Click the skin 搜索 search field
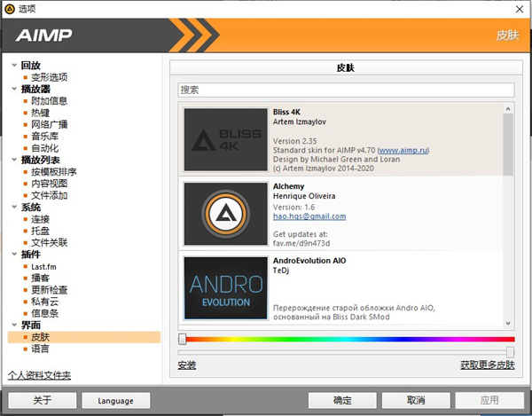Screen dimensions: 532x416 (346, 90)
